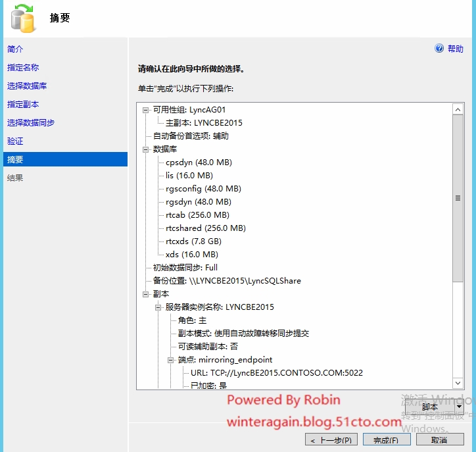Collapse the 可用性组: LyncAG01 node

146,110
